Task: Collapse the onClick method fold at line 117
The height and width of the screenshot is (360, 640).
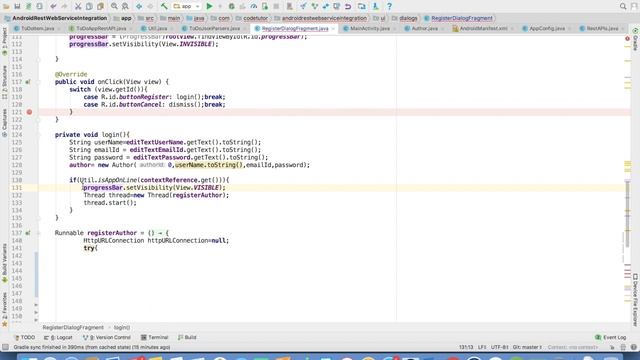Action: click(38, 82)
